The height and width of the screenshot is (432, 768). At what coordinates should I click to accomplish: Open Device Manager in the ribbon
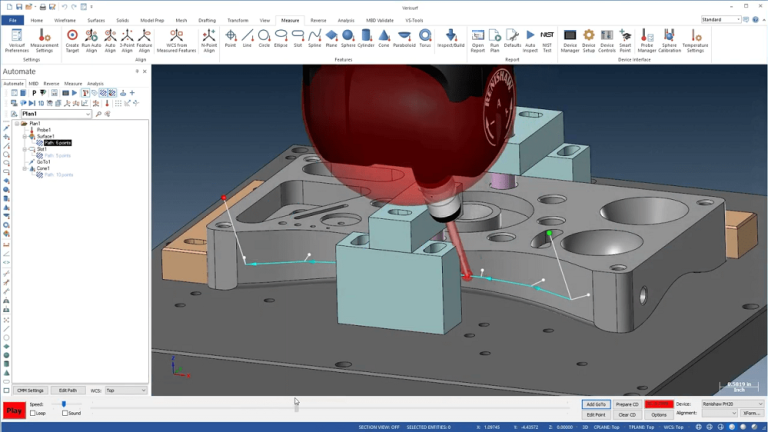pos(570,41)
